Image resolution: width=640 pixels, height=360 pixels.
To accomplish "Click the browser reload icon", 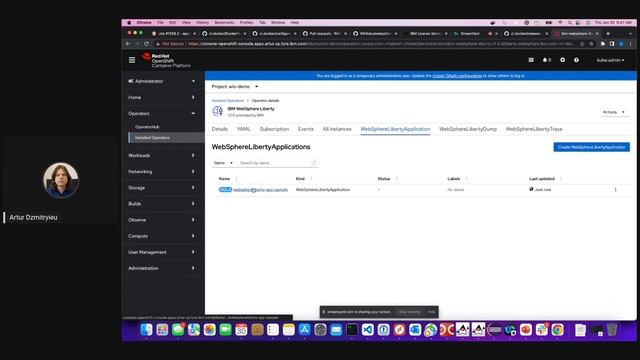I will (x=147, y=44).
